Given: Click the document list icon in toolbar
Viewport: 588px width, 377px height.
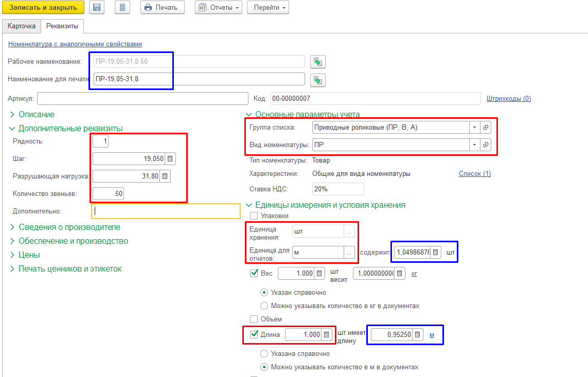Looking at the screenshot, I should tap(122, 8).
